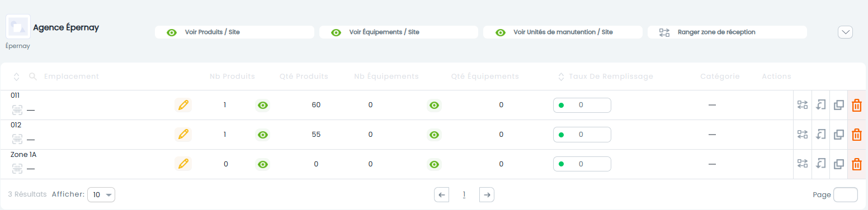The height and width of the screenshot is (210, 868).
Task: Expand the chevron-down button at the top right
Action: (x=845, y=32)
